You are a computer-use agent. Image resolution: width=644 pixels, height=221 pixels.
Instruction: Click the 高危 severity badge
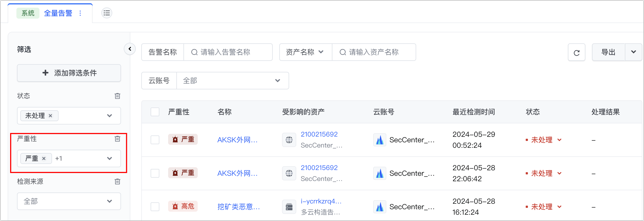click(183, 206)
